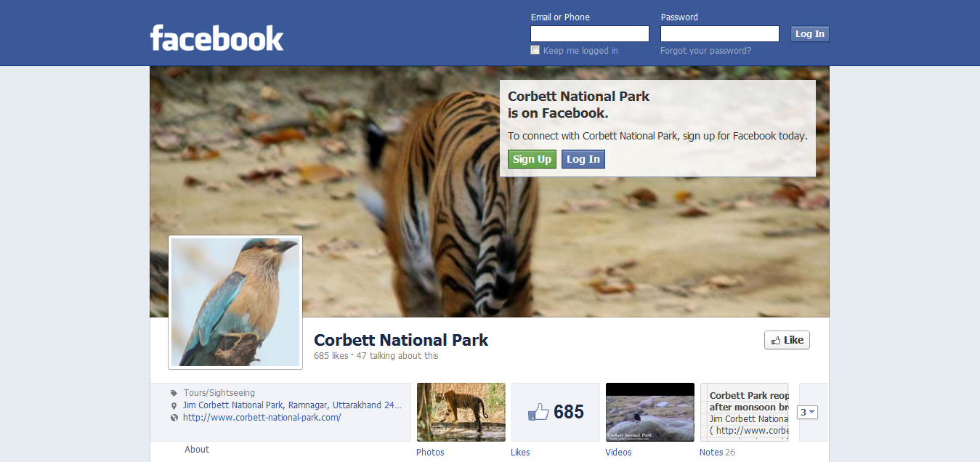Toggle the Keep me logged in checkbox
Viewport: 980px width, 462px height.
coord(535,50)
